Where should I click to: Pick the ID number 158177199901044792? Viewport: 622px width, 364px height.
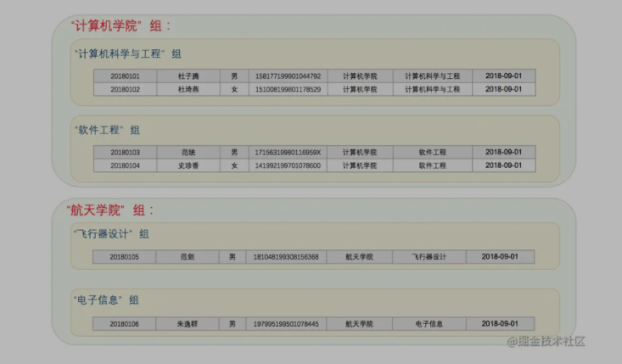click(288, 76)
